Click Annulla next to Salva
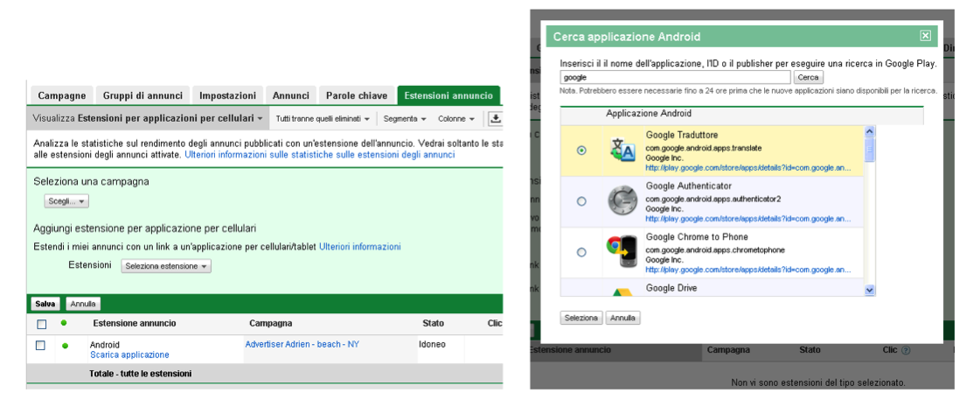The height and width of the screenshot is (400, 980). tap(83, 305)
